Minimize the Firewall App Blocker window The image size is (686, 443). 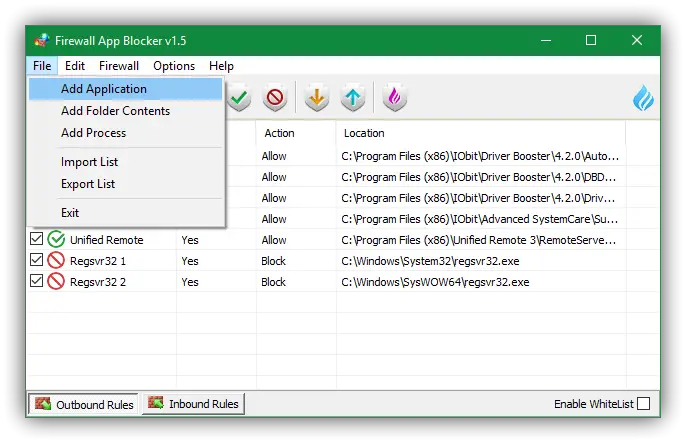[546, 41]
